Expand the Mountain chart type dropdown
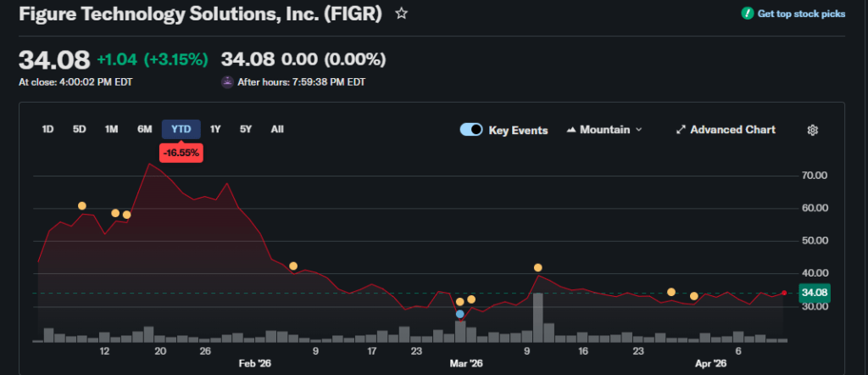868x375 pixels. click(x=638, y=130)
